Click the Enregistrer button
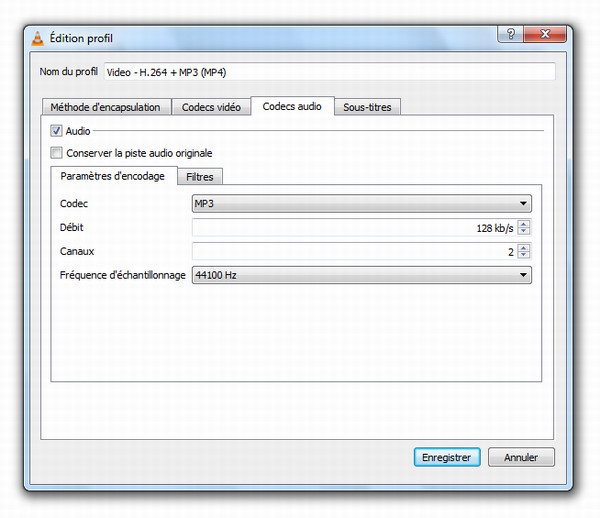 pyautogui.click(x=446, y=457)
